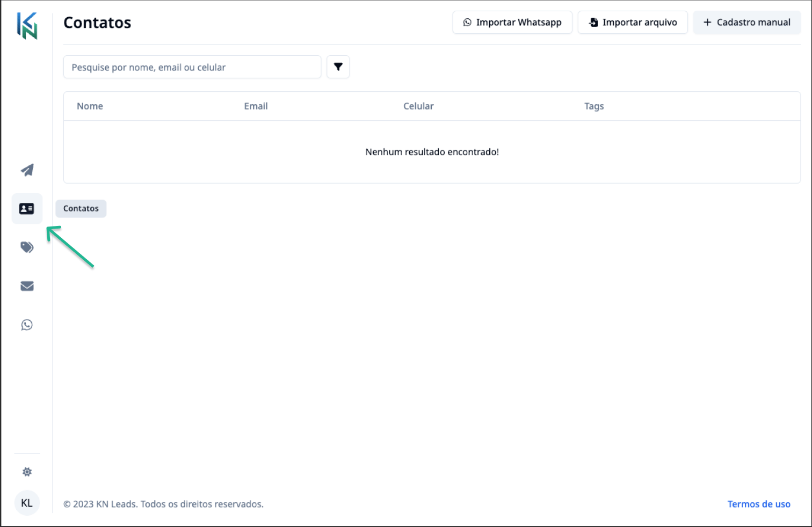Viewport: 812px width, 527px height.
Task: Focus the search by nome, email ou celular field
Action: point(192,67)
